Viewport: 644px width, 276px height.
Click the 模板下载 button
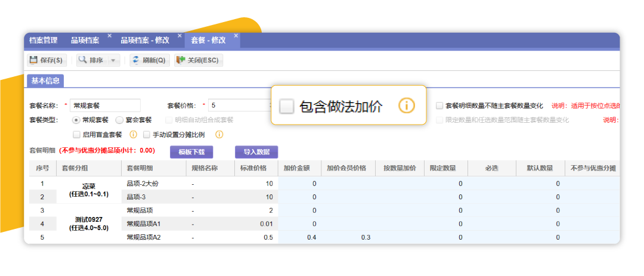pyautogui.click(x=191, y=152)
